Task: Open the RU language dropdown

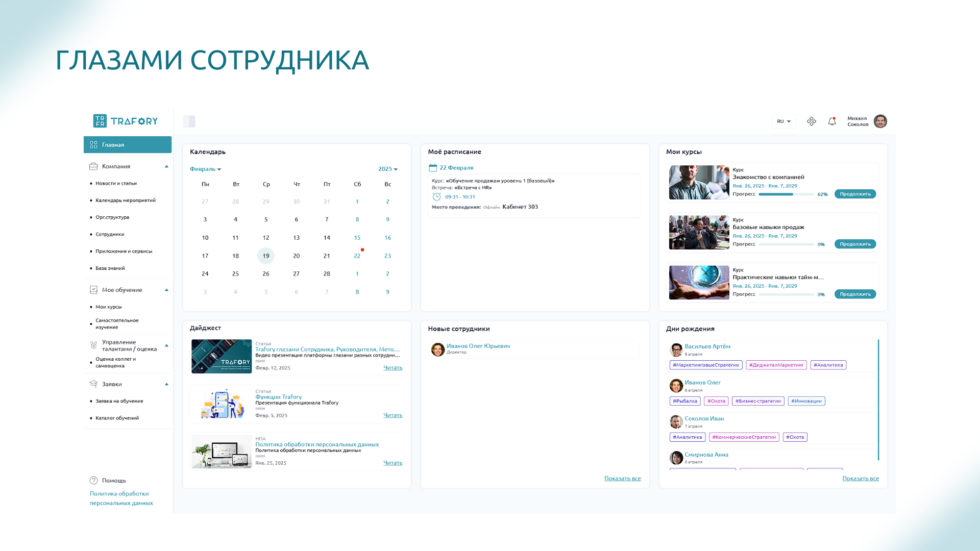Action: click(x=783, y=121)
